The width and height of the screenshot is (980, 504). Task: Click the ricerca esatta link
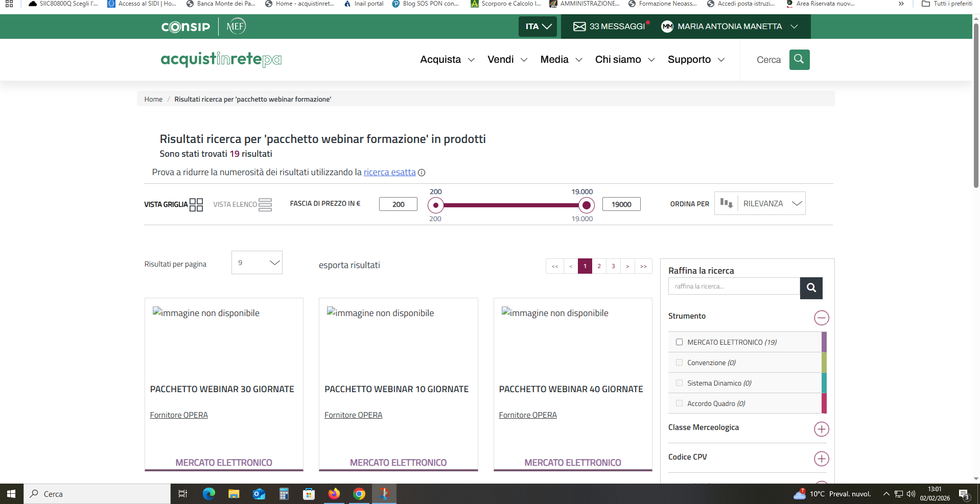pos(389,173)
